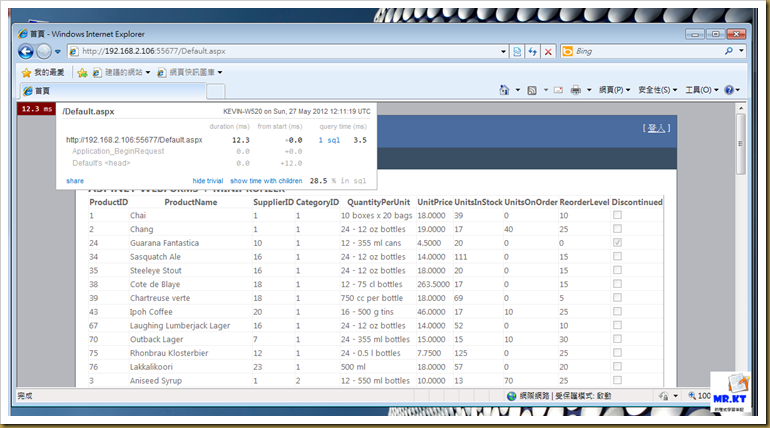
Task: Open a new blank tab button
Action: coord(216,91)
